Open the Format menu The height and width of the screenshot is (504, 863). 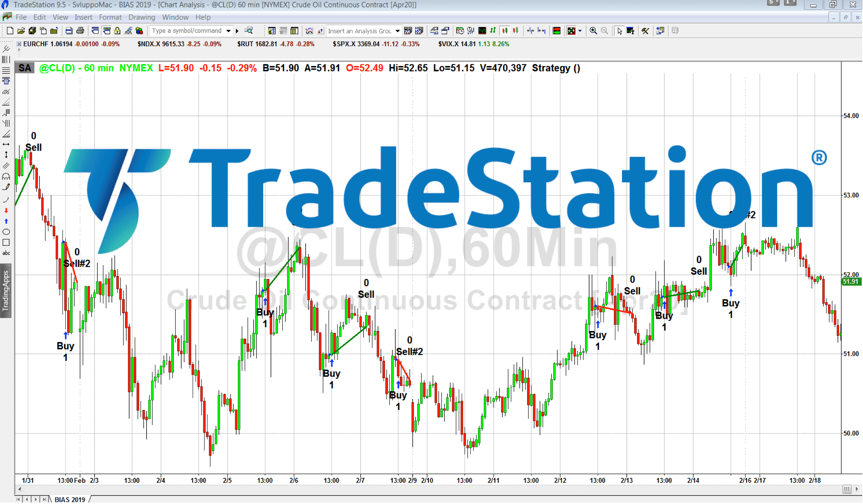110,17
